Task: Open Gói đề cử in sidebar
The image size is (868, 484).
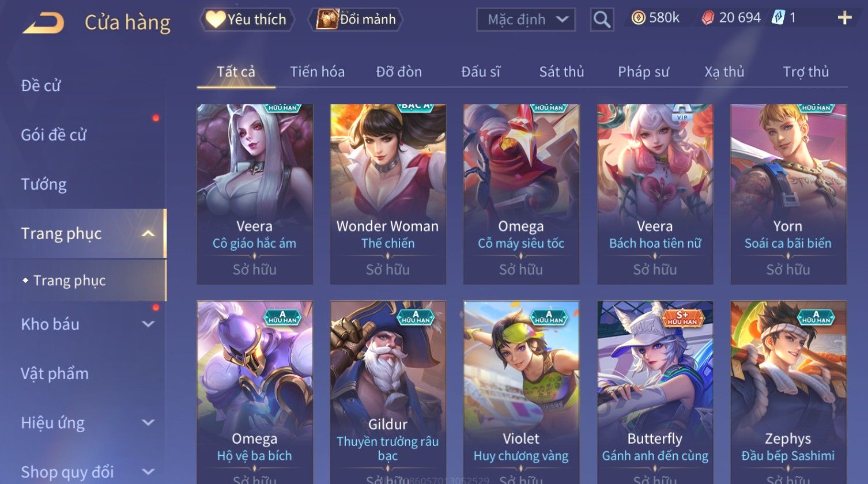Action: (x=54, y=135)
